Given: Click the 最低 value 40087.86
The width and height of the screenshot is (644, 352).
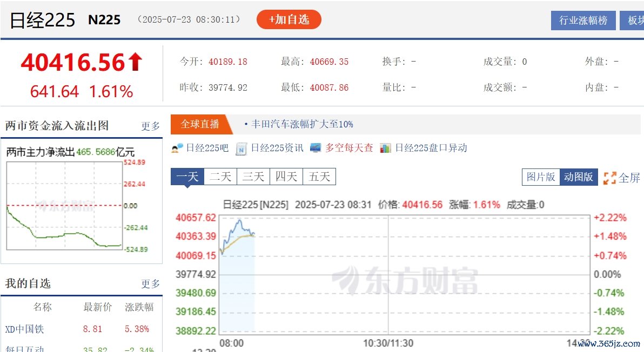Looking at the screenshot, I should click(x=329, y=87).
